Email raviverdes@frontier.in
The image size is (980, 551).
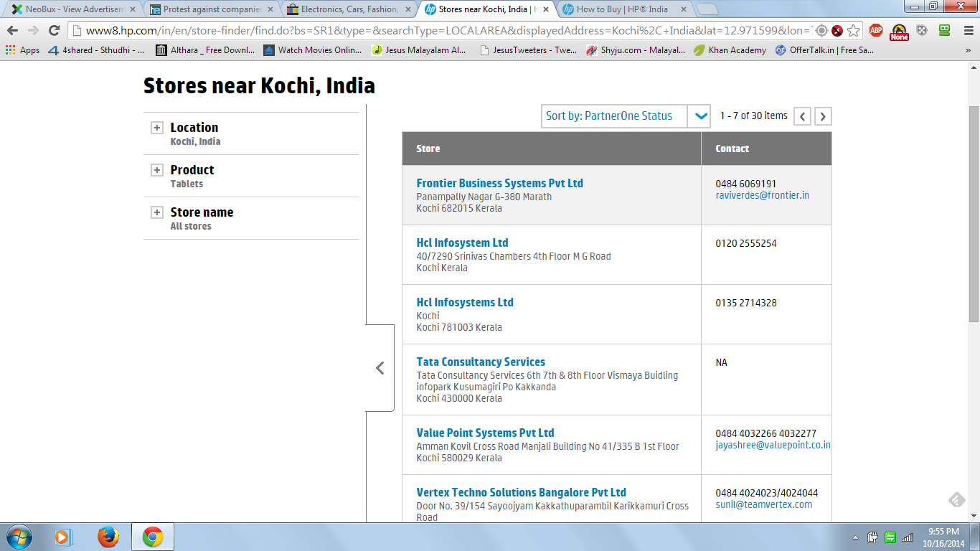tap(762, 195)
